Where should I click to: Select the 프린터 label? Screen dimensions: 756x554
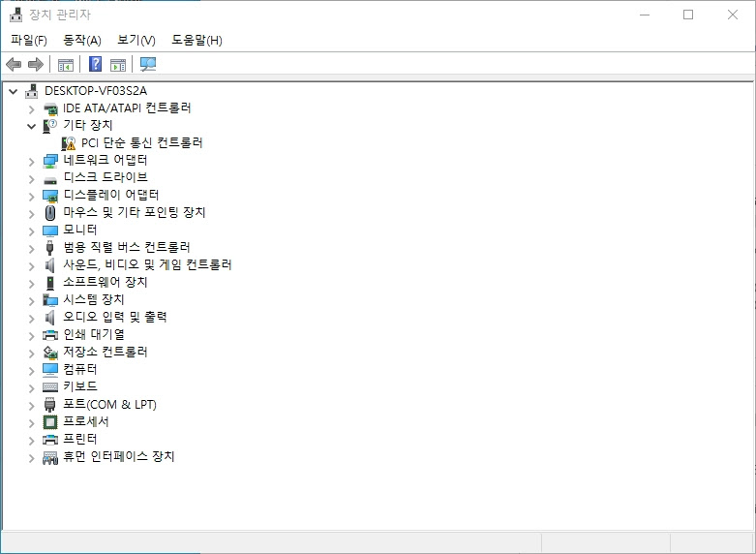[x=80, y=439]
